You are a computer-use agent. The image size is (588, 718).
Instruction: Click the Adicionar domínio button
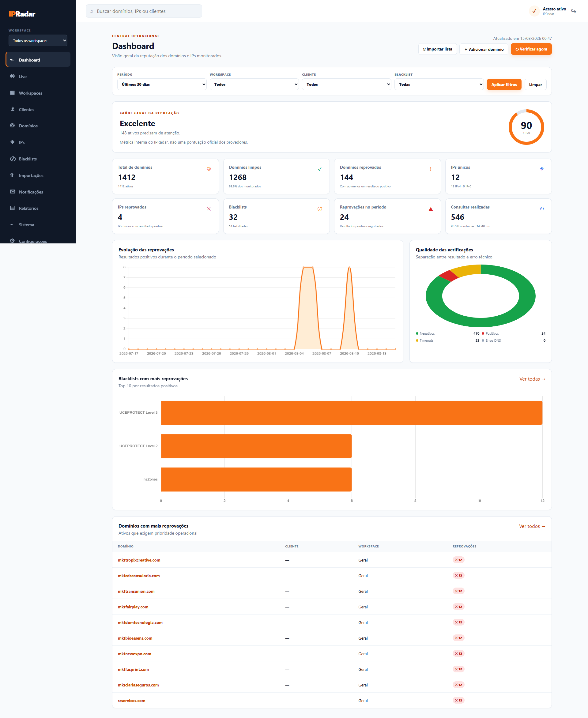(x=484, y=49)
